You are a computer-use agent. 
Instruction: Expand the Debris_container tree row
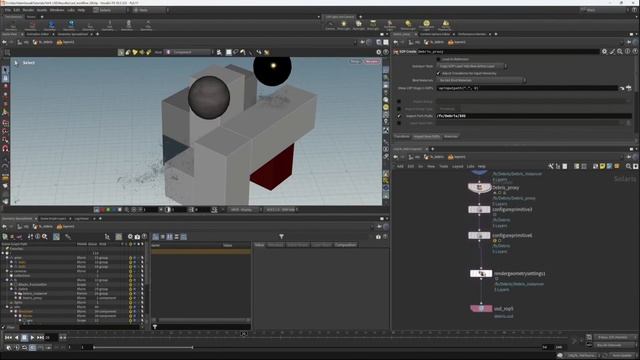[x=16, y=293]
